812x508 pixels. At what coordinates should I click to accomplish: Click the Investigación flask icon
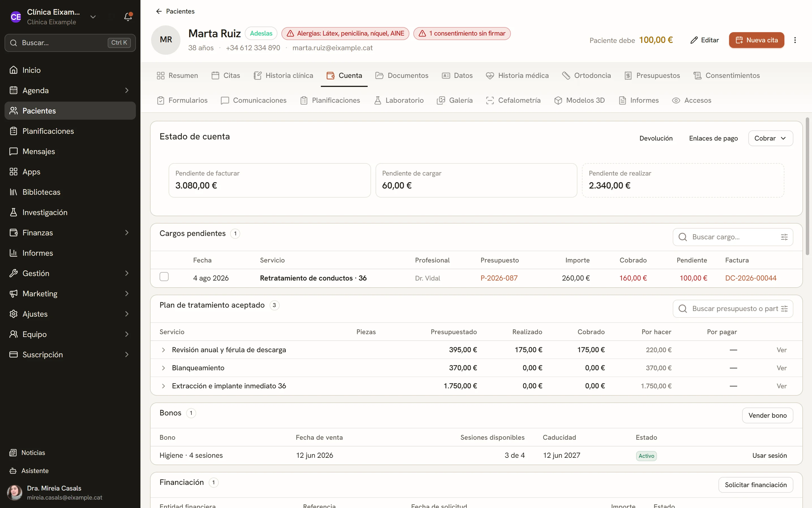click(x=14, y=212)
